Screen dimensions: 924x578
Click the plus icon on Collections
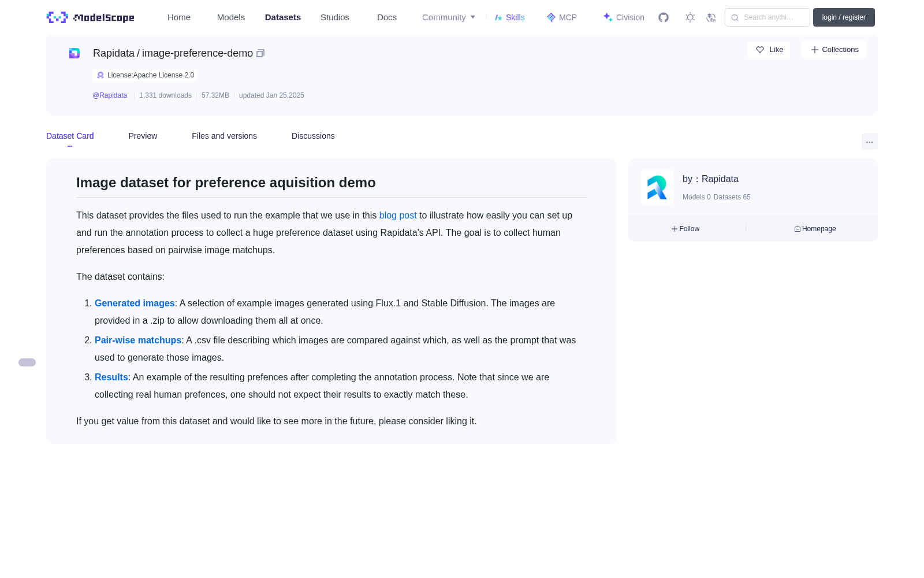tap(815, 50)
